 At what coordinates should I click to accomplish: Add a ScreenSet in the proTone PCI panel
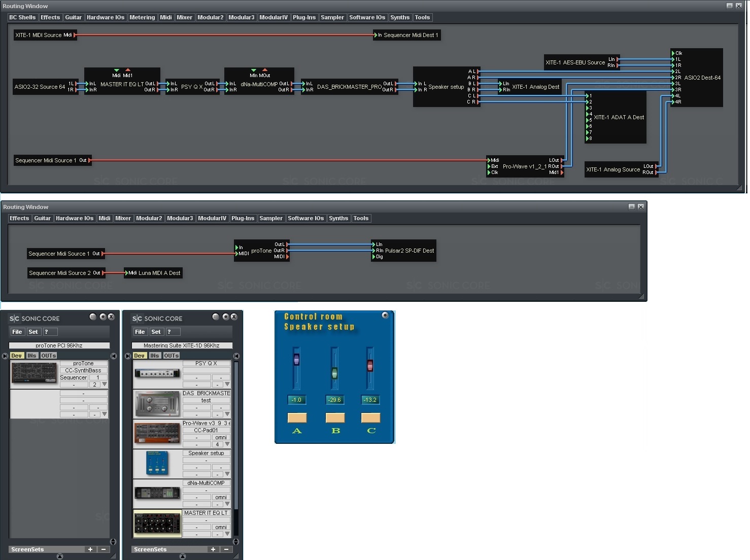[x=90, y=549]
